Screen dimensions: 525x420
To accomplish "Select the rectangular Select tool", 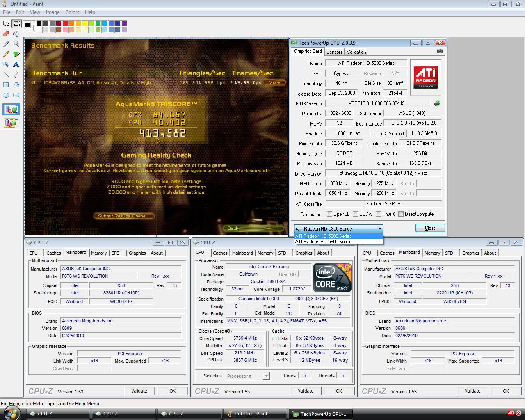I will (x=16, y=24).
